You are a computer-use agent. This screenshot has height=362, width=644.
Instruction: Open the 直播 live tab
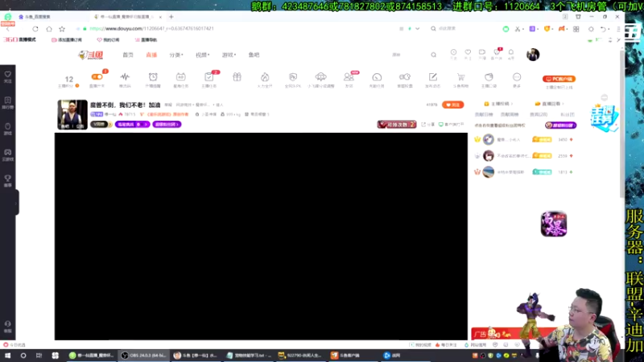151,55
